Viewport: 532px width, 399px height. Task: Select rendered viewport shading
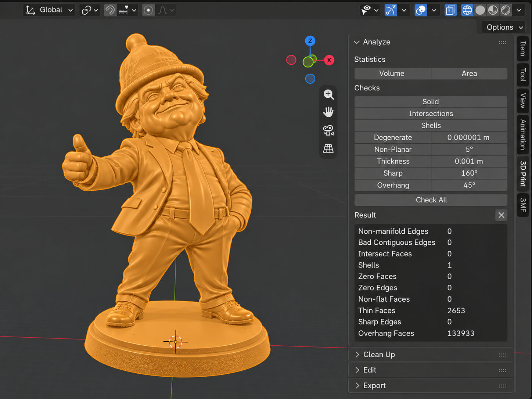tap(506, 10)
